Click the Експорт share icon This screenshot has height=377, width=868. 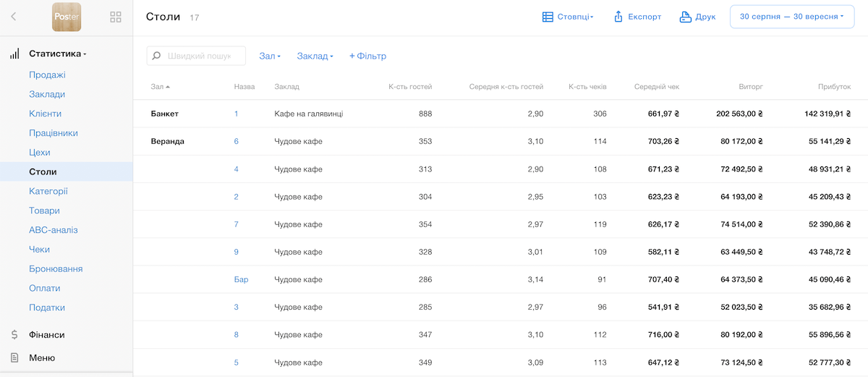(618, 17)
